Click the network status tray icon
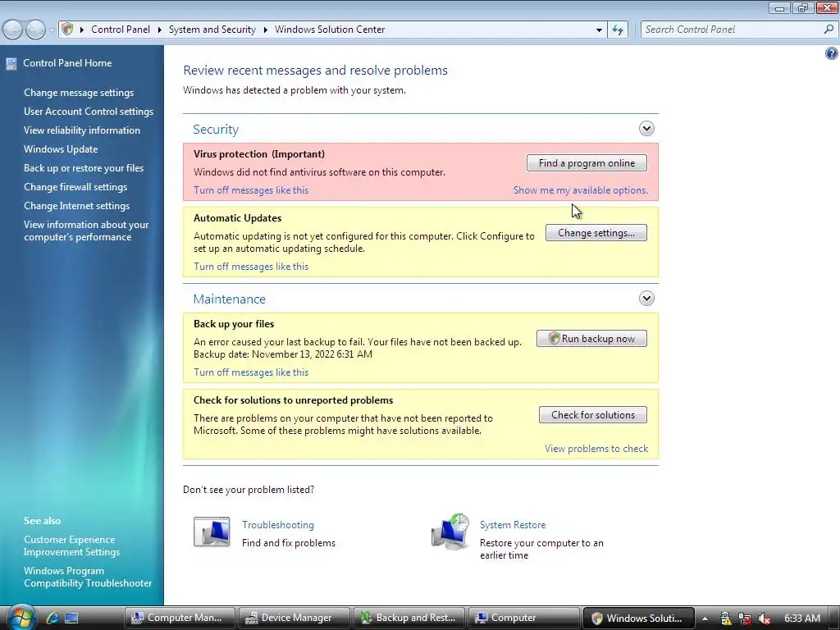The image size is (840, 630). click(x=745, y=619)
